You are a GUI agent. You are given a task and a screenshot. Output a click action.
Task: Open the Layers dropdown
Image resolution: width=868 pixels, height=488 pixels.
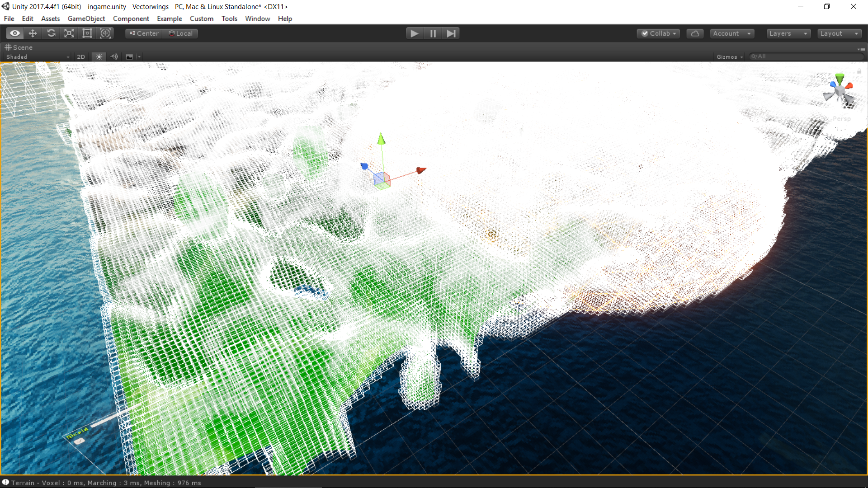788,33
